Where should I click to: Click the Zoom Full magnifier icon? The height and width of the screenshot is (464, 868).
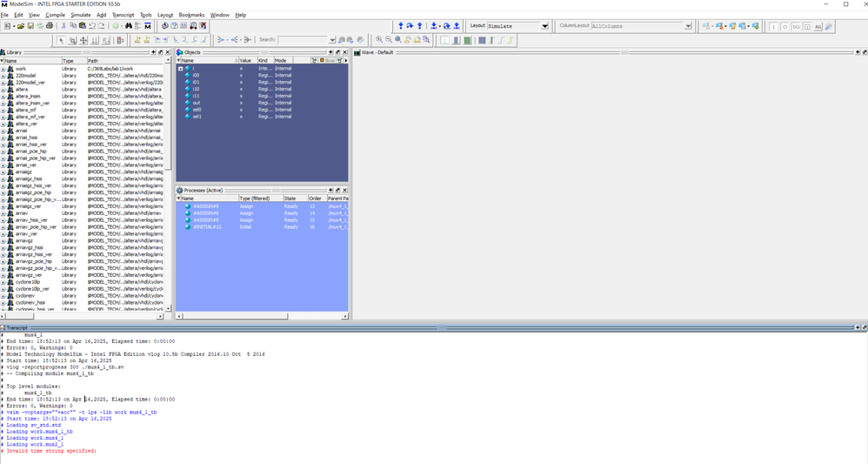click(x=398, y=39)
